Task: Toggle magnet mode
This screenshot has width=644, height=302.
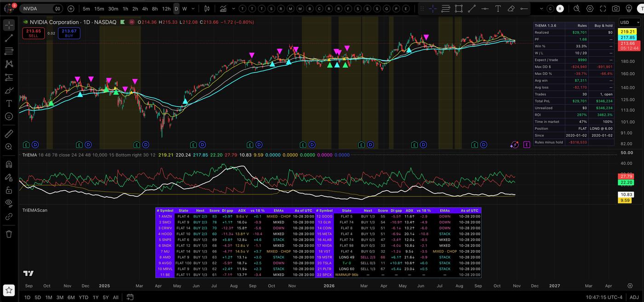Action: pos(9,164)
